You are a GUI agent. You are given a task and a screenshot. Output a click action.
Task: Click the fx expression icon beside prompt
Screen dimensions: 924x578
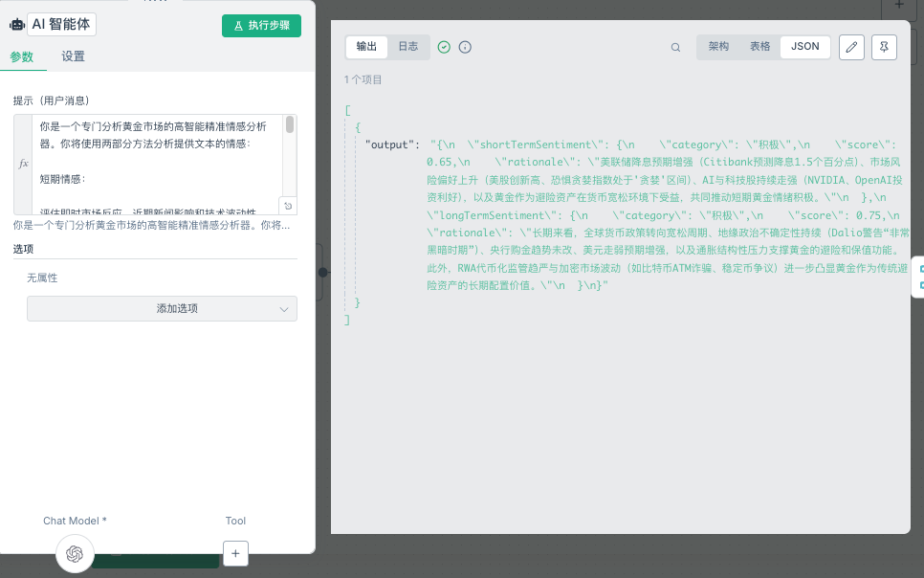pyautogui.click(x=24, y=164)
